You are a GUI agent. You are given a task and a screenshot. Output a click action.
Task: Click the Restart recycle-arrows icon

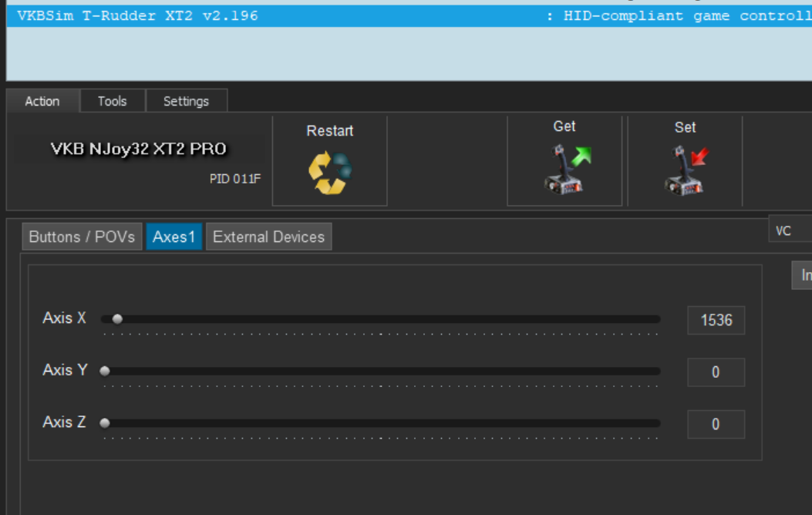[330, 173]
